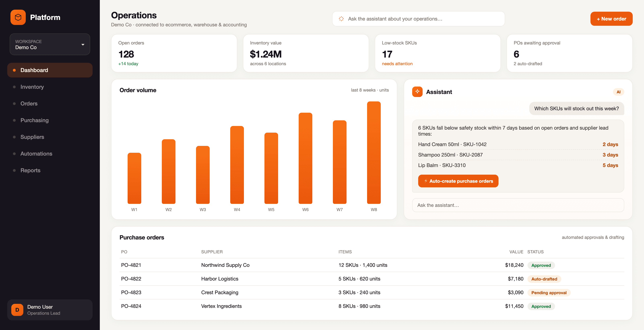
Task: Click supplier Harbor Logistics
Action: [220, 279]
